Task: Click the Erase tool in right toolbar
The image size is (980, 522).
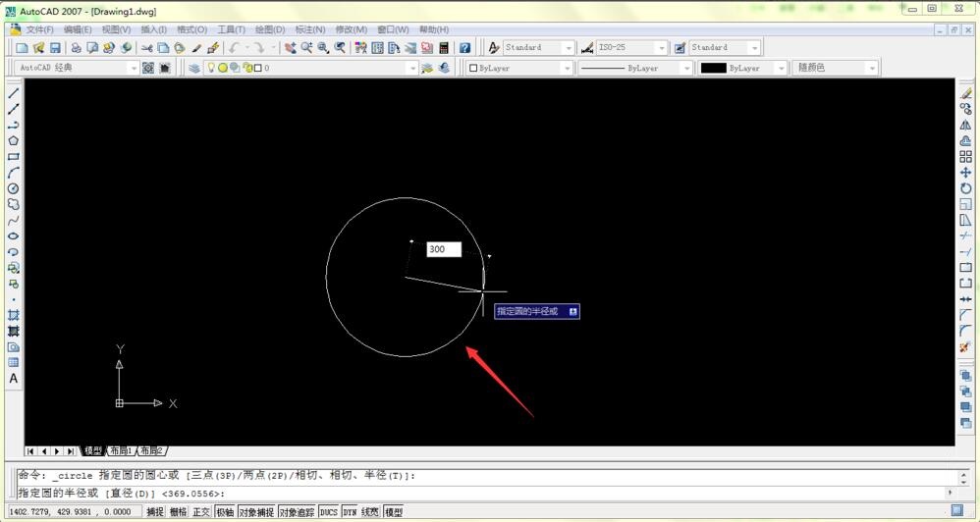Action: click(x=966, y=94)
